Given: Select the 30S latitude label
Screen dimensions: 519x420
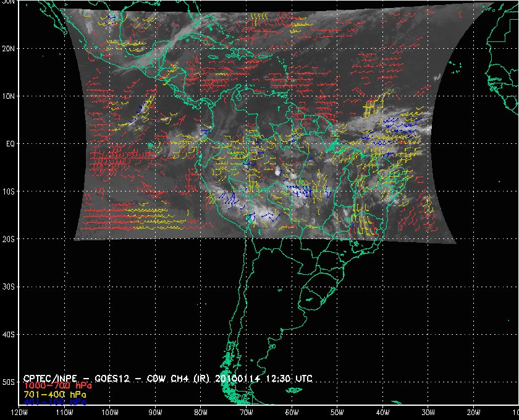Looking at the screenshot, I should click(8, 287).
